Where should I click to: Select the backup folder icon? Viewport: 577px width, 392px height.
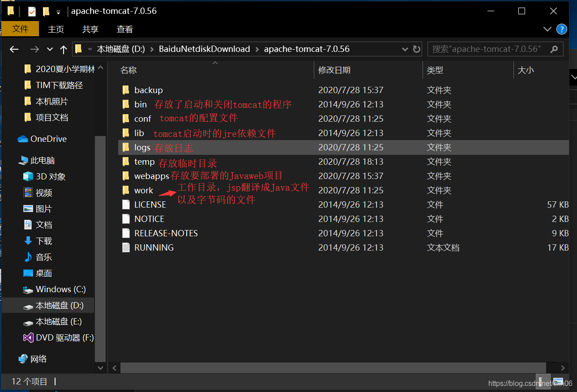tap(126, 90)
